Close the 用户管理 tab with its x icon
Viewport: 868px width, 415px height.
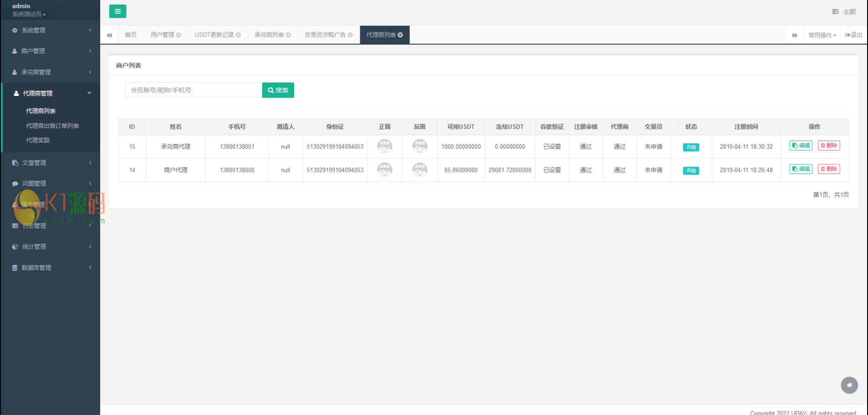(x=179, y=35)
